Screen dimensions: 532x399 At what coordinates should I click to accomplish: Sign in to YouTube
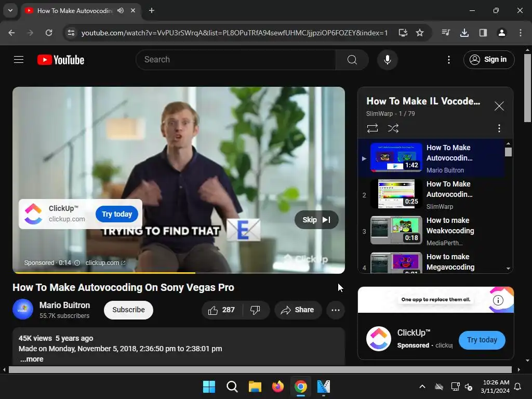488,60
